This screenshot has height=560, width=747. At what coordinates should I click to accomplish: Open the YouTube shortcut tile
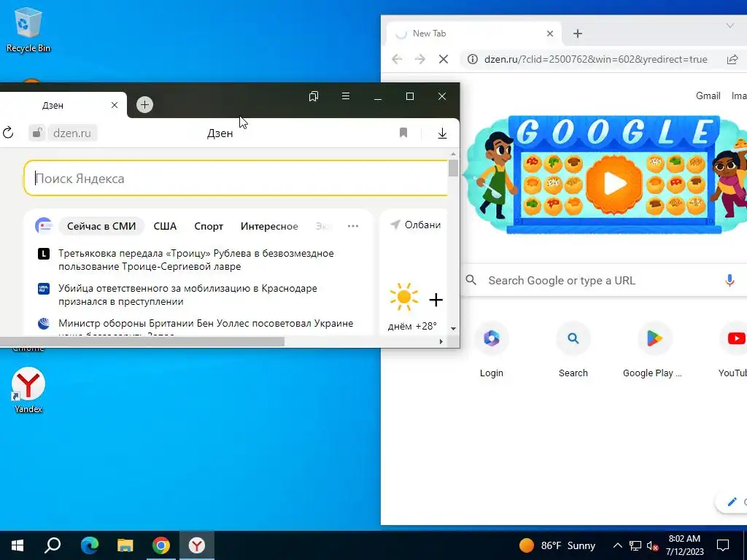tap(734, 350)
